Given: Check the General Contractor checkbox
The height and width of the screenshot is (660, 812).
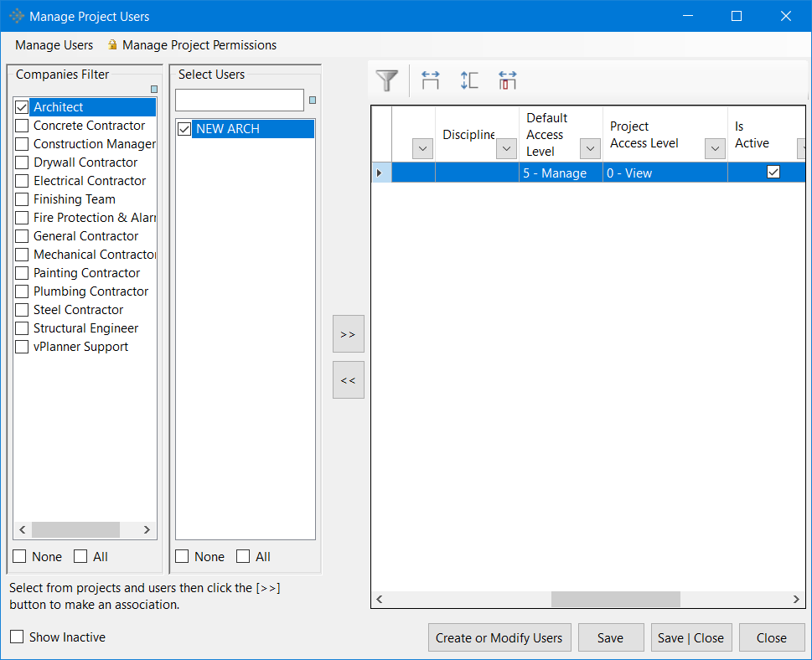Looking at the screenshot, I should pos(21,235).
